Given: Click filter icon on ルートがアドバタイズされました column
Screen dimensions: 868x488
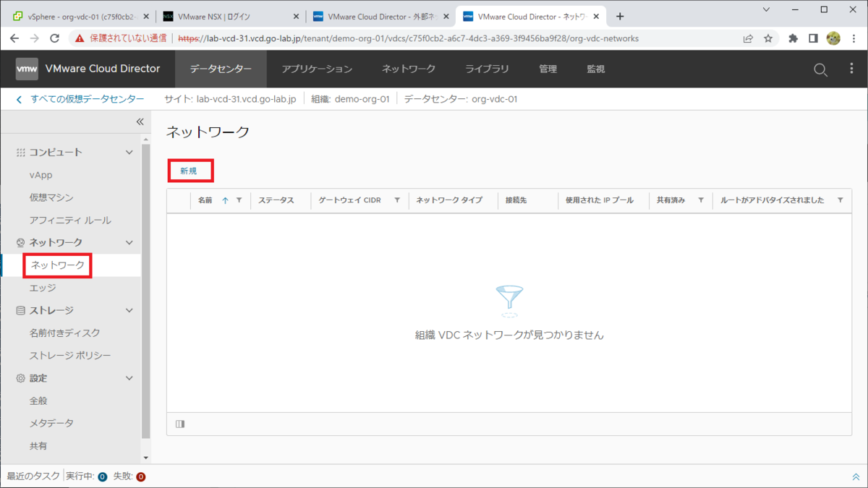Looking at the screenshot, I should coord(840,200).
